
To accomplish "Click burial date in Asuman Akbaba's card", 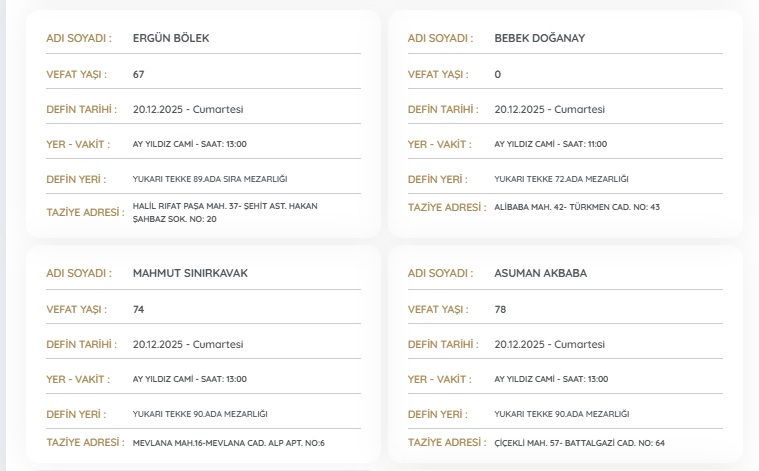I will [x=549, y=345].
